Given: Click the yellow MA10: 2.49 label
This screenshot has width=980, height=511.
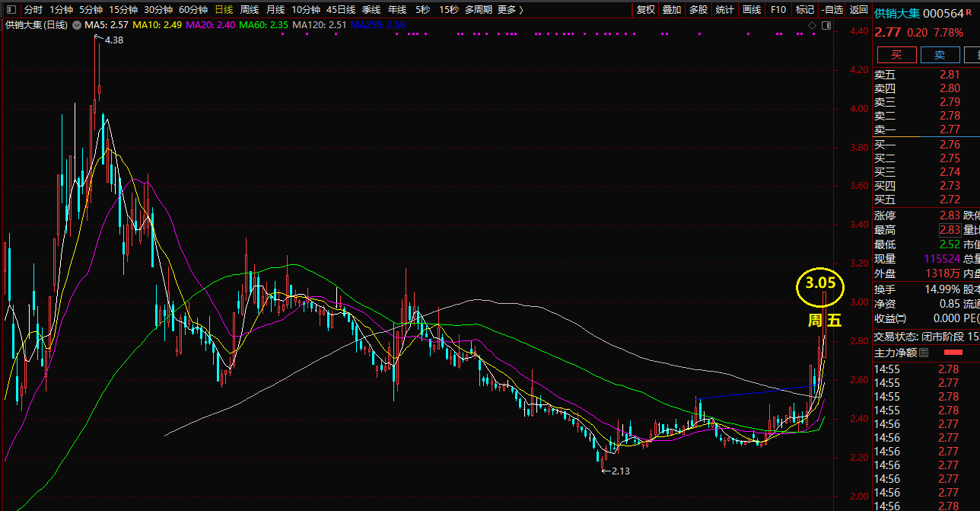Looking at the screenshot, I should (157, 25).
